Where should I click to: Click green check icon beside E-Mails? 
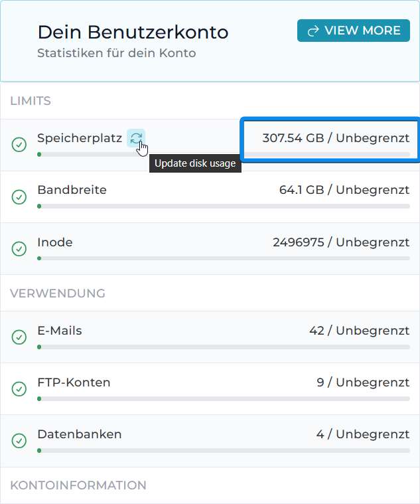click(20, 337)
